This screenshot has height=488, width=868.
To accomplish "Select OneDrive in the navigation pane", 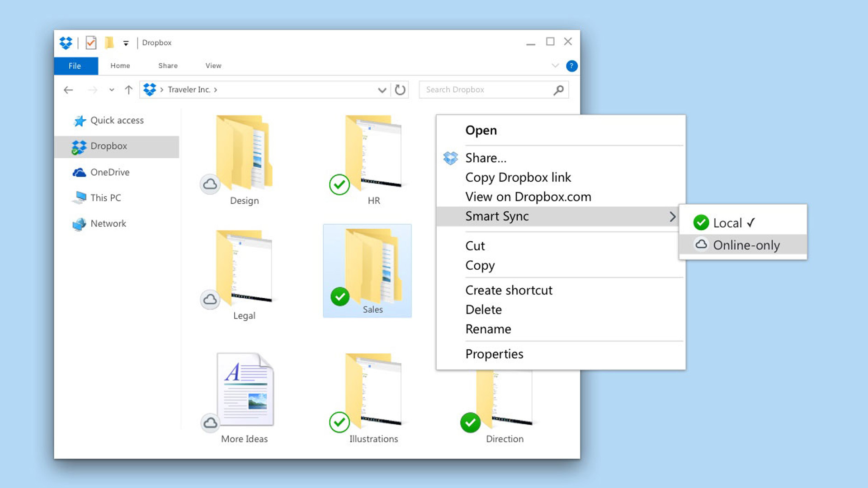I will coord(101,172).
